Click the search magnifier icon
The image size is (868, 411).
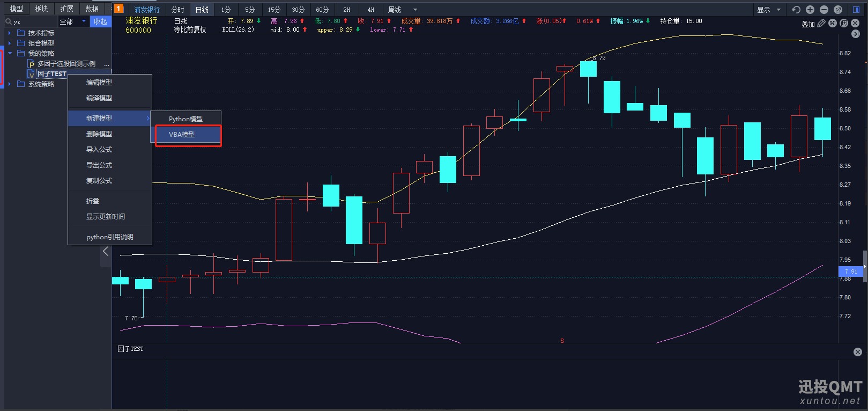point(9,21)
